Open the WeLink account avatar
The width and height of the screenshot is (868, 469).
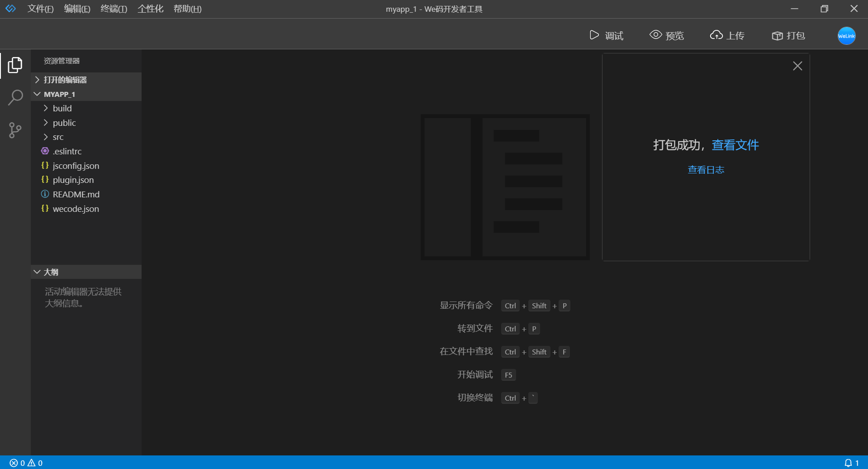(x=846, y=35)
